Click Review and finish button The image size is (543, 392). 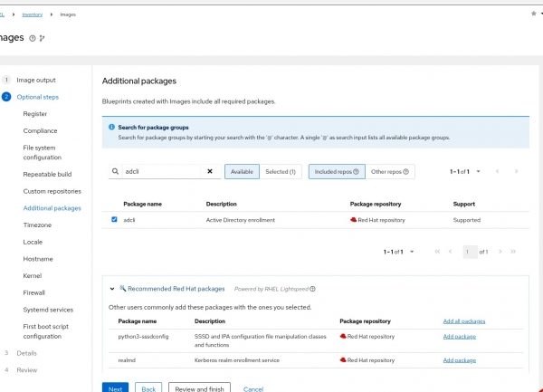199,388
